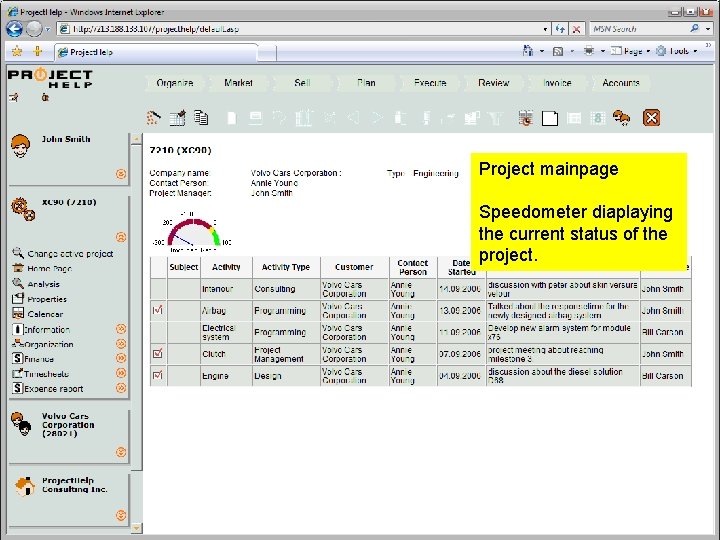Click the Activity Type column header
The width and height of the screenshot is (720, 540).
[x=286, y=267]
